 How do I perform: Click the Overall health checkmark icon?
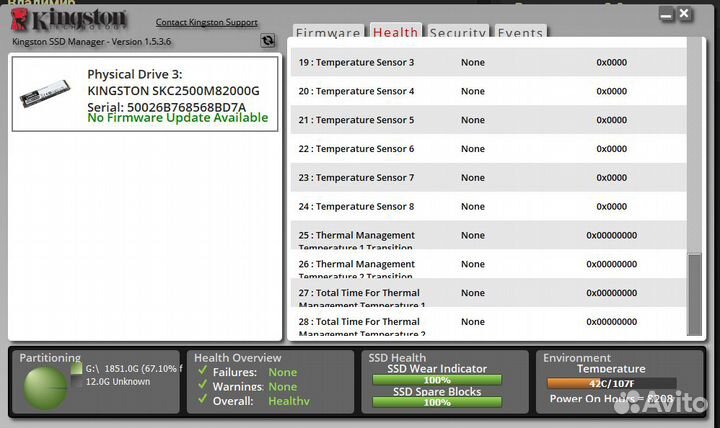(202, 400)
